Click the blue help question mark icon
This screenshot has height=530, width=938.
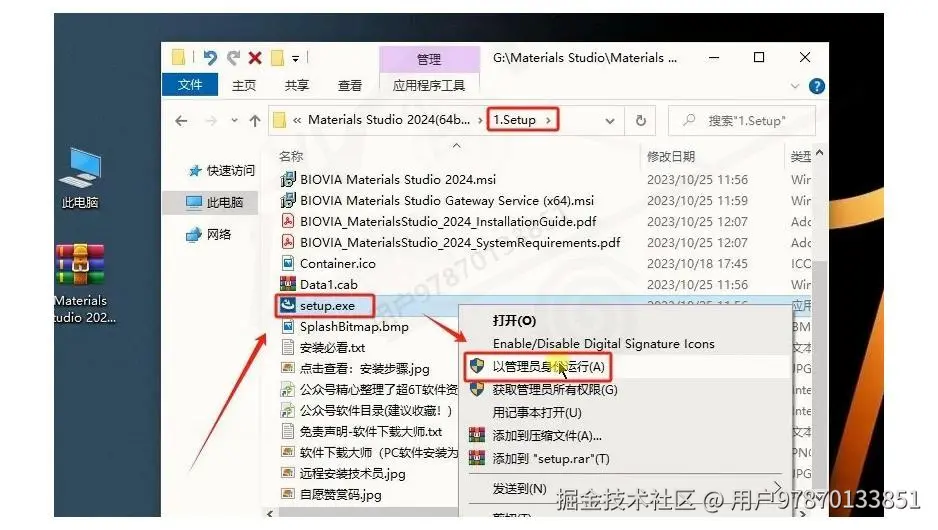click(817, 86)
